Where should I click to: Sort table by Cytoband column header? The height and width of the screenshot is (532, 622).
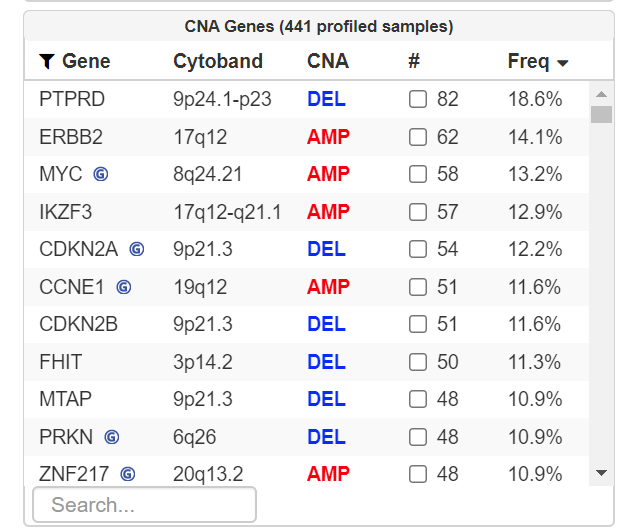click(x=218, y=62)
